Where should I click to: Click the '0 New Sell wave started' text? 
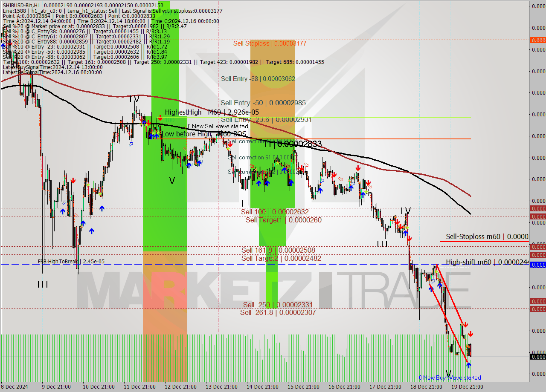(218, 126)
